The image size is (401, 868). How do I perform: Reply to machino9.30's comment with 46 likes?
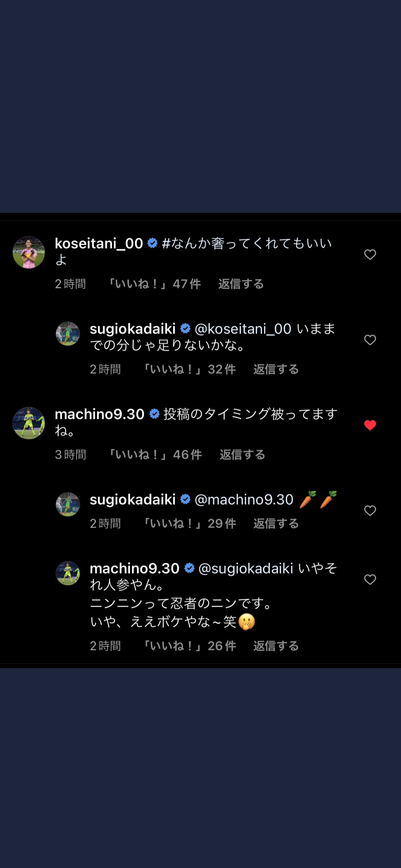click(x=242, y=455)
